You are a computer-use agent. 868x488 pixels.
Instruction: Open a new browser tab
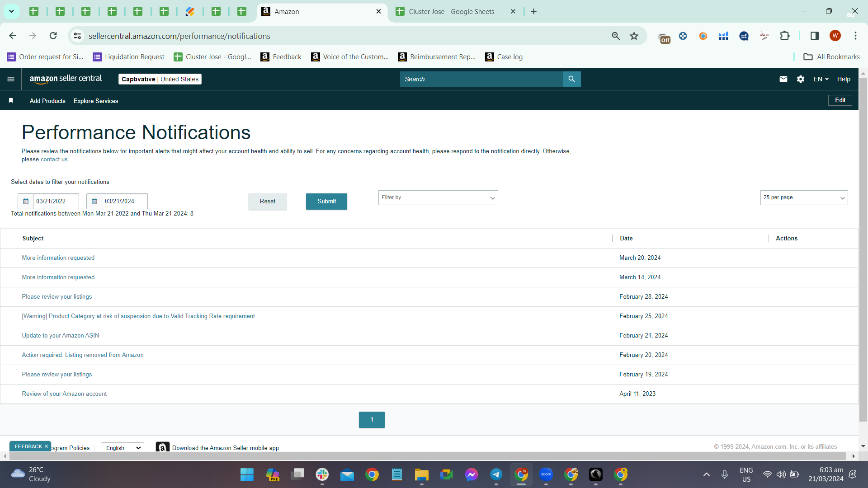click(x=534, y=11)
